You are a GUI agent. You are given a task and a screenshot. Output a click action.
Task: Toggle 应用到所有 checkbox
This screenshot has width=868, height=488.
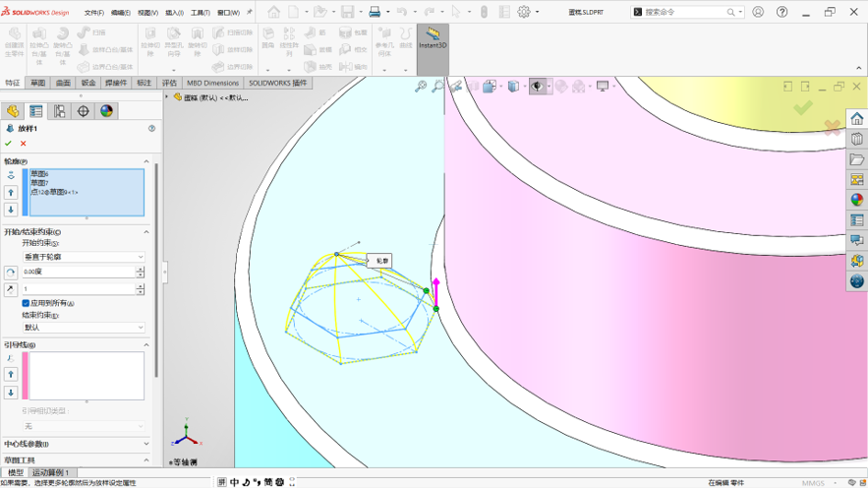click(26, 303)
